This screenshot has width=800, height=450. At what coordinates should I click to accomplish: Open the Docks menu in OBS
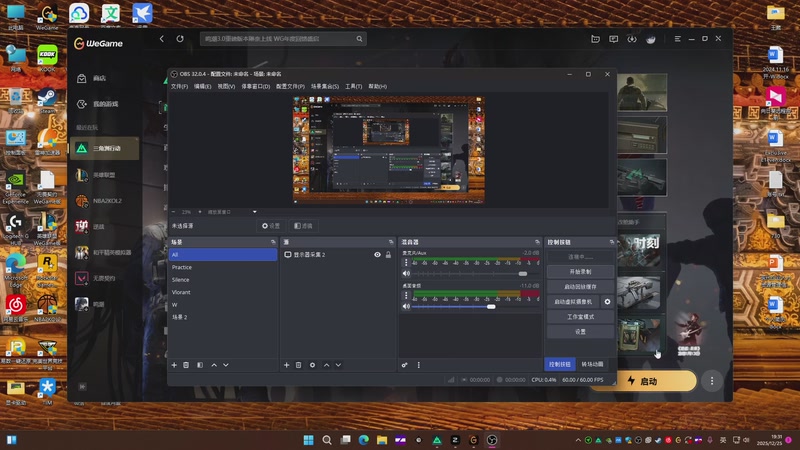click(256, 86)
